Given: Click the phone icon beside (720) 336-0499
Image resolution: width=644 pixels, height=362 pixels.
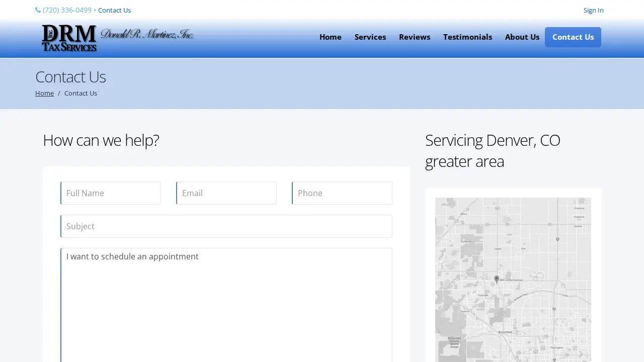Looking at the screenshot, I should [38, 10].
